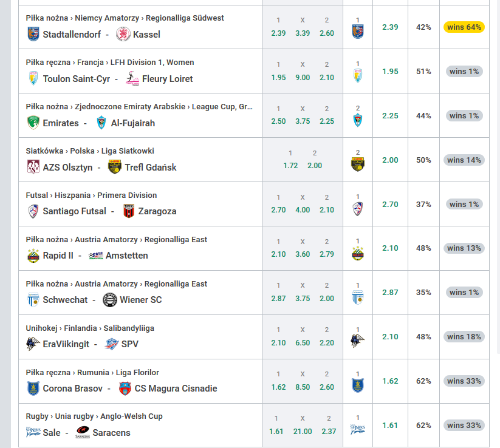Open the Regionalliga Südwest league link
The image size is (500, 448).
click(x=185, y=18)
